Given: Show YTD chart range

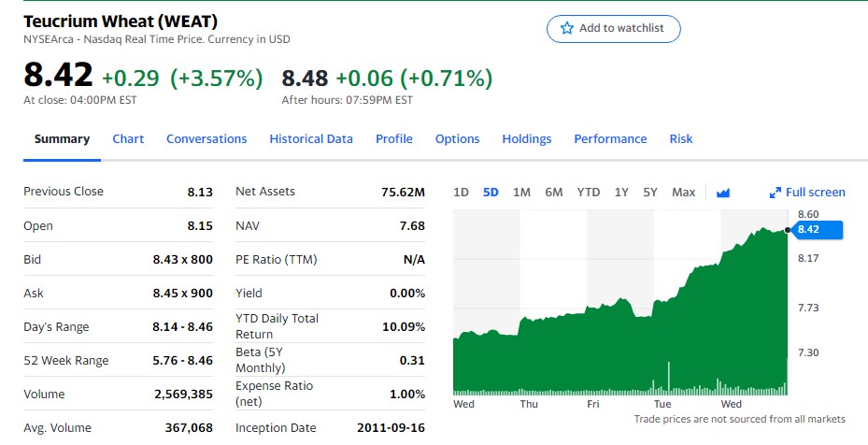Looking at the screenshot, I should click(588, 193).
